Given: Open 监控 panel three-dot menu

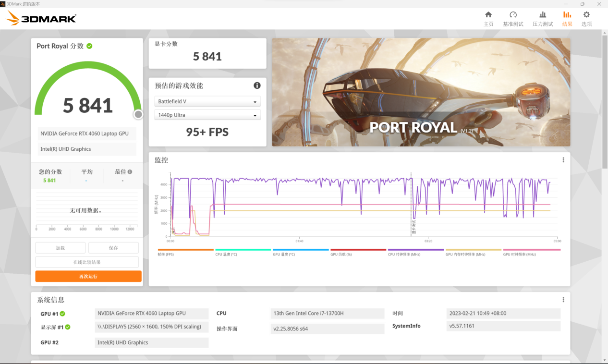Looking at the screenshot, I should point(563,160).
